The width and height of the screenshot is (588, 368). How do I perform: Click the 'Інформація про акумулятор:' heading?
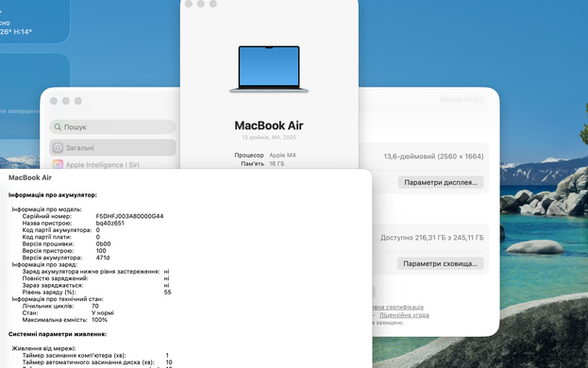(x=53, y=195)
